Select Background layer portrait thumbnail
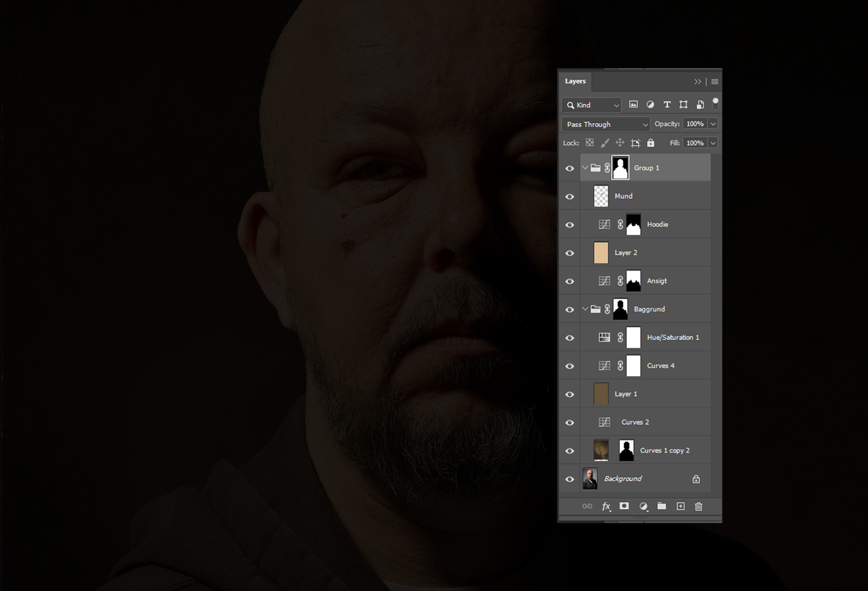 pos(590,478)
